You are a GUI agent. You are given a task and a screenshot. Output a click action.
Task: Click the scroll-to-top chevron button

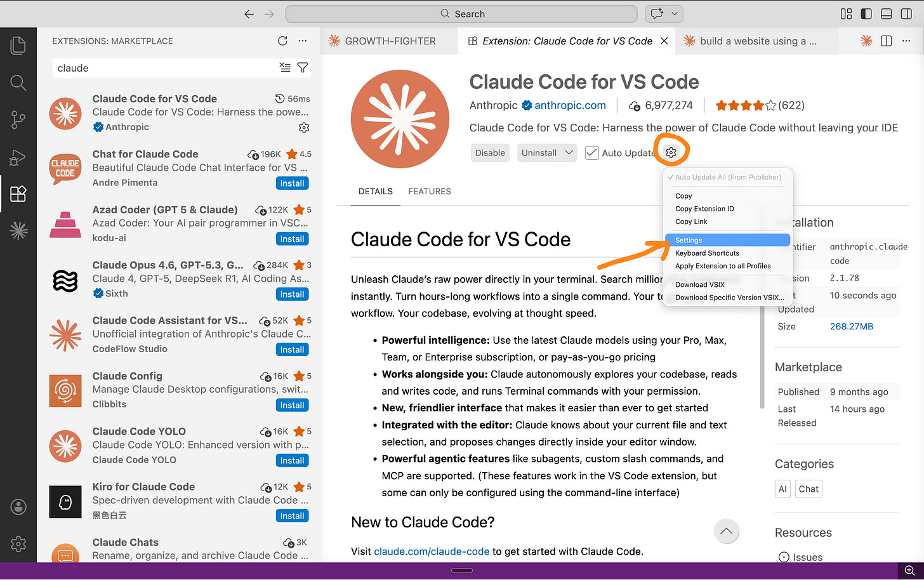[x=727, y=531]
